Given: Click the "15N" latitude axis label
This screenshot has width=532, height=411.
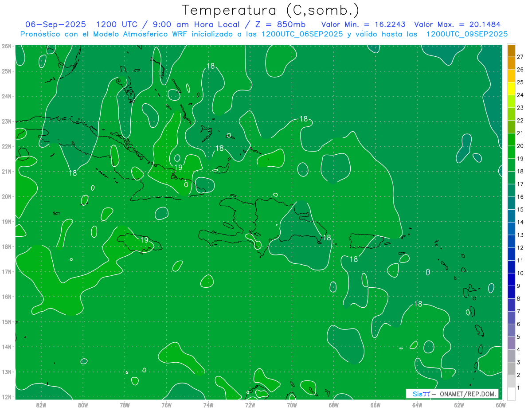Looking at the screenshot, I should 6,322.
